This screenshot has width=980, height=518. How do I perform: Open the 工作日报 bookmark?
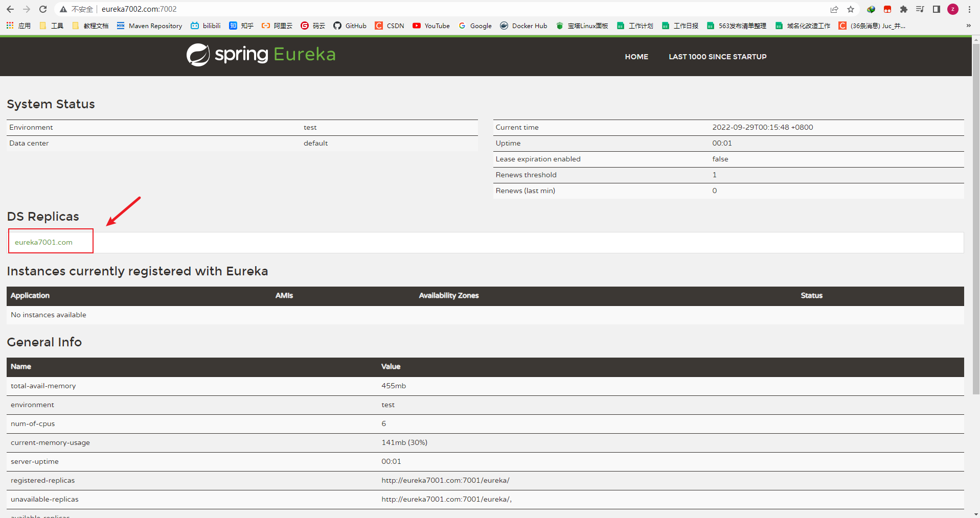680,26
